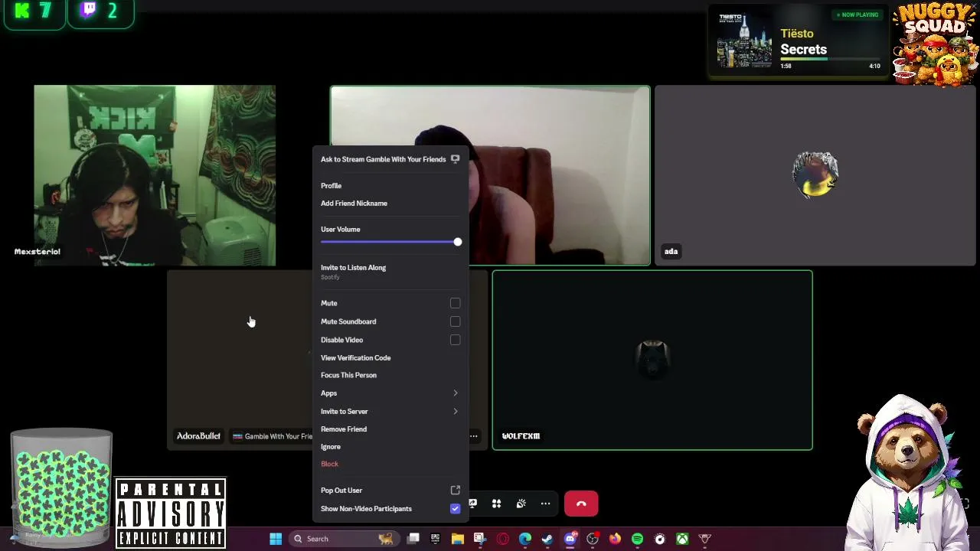Uncheck Show Non-Video Participants
Image resolution: width=980 pixels, height=551 pixels.
tap(455, 509)
